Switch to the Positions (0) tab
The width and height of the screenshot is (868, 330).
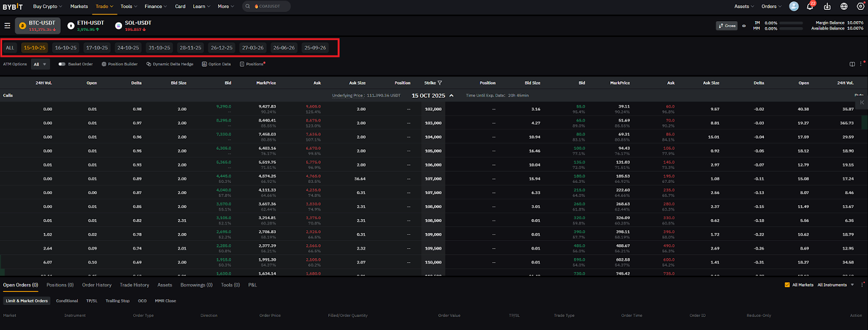60,284
